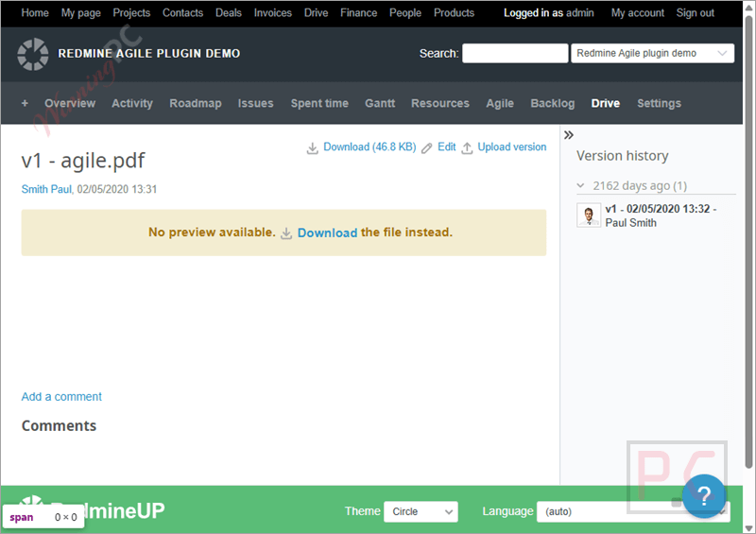Screen dimensions: 756x534
Task: Click the pencil icon next to Edit
Action: point(427,148)
